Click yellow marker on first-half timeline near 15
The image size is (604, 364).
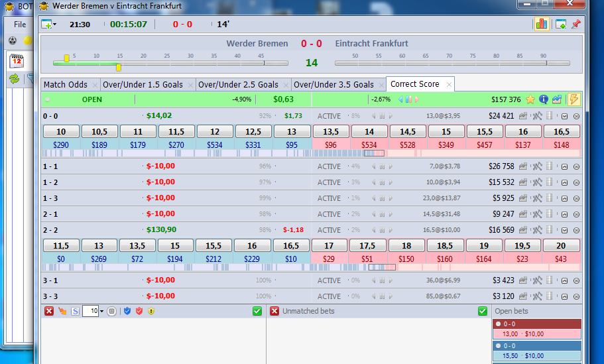pos(119,68)
